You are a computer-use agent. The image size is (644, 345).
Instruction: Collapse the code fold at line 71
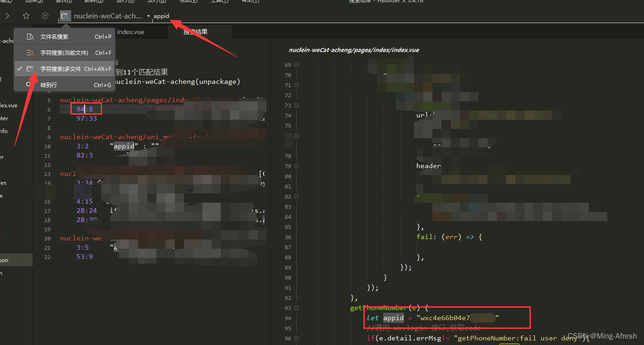[x=297, y=85]
